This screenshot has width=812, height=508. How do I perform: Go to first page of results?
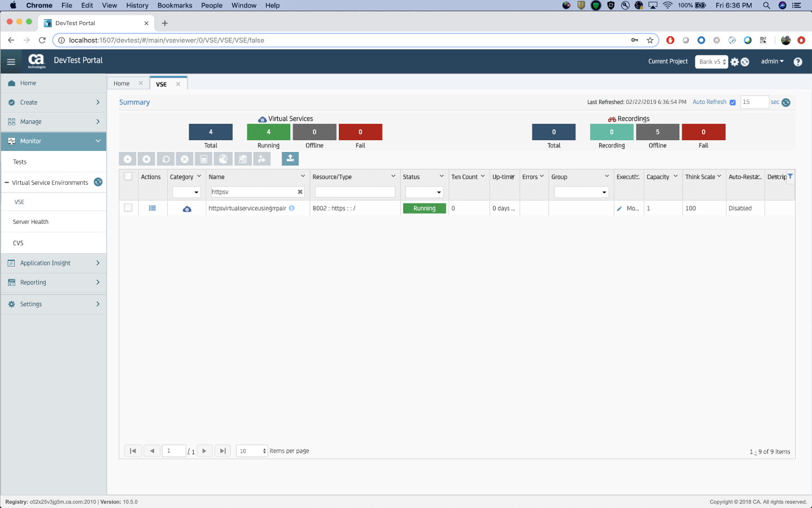point(133,451)
